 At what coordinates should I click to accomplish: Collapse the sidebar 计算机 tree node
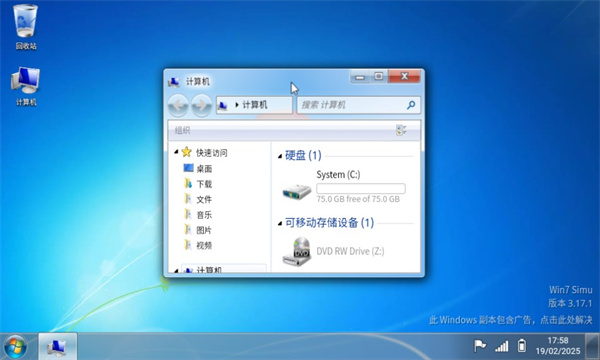pos(176,270)
